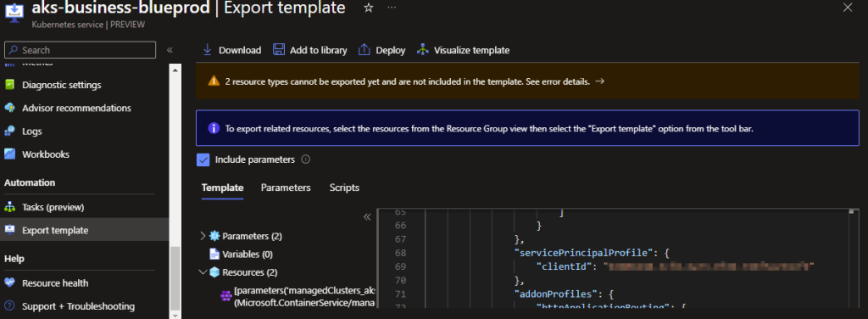Click the Download toolbar button
The height and width of the screenshot is (319, 868).
pos(232,50)
